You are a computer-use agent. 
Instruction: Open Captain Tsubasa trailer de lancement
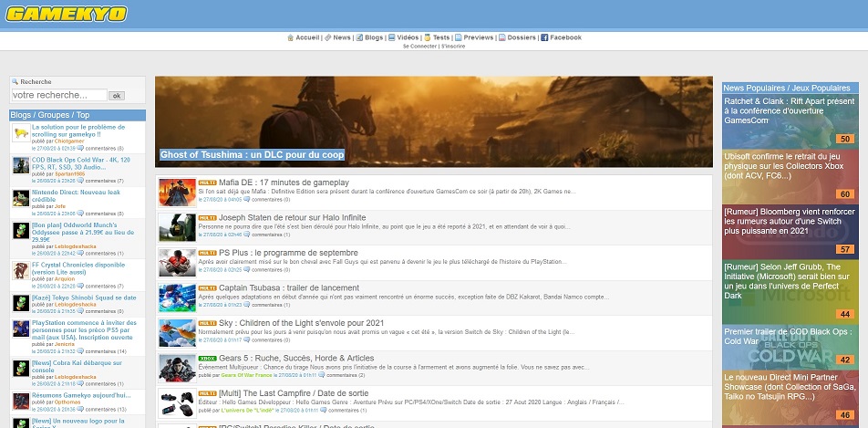289,287
